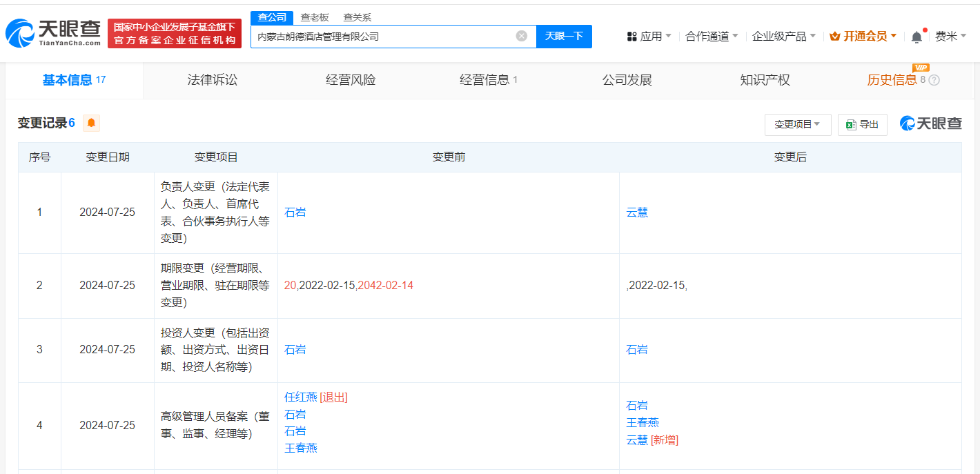
Task: Subscribe to change record alert bell
Action: pos(91,123)
